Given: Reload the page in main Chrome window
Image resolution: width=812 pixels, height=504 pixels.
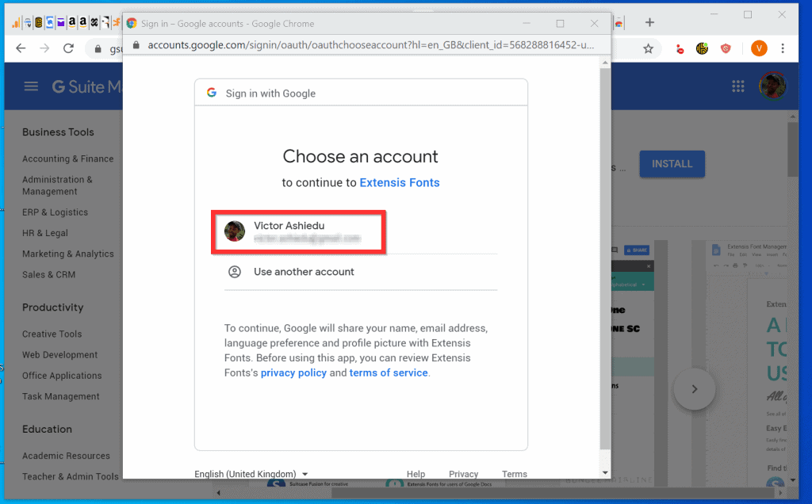Looking at the screenshot, I should point(68,48).
